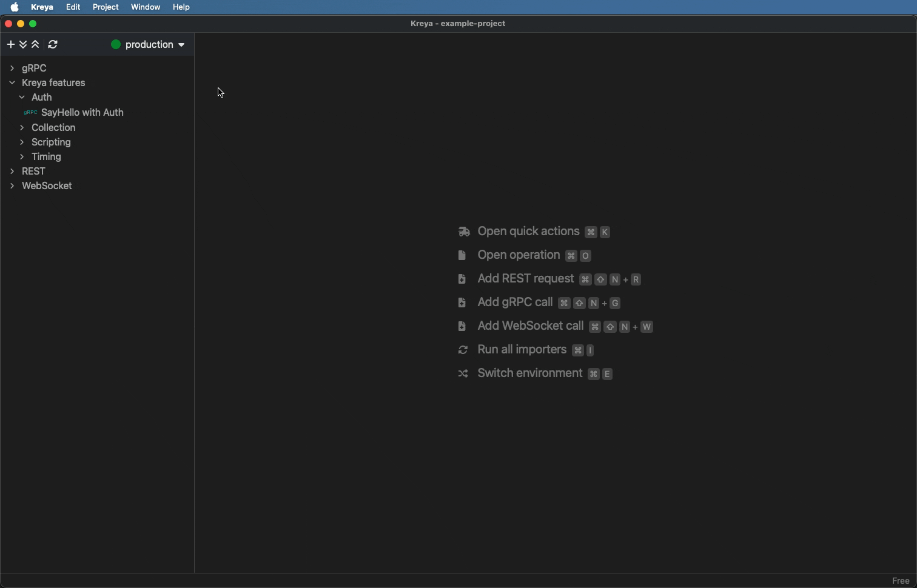The height and width of the screenshot is (588, 917).
Task: Click the refresh importers icon in sidebar
Action: [x=53, y=44]
